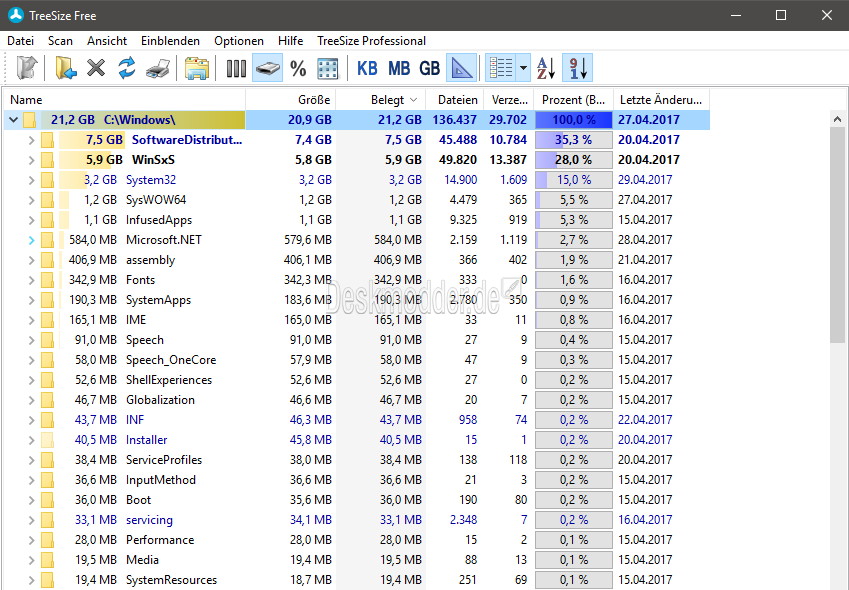Expand the Microsoft.NET folder node
The image size is (849, 590).
[x=31, y=240]
